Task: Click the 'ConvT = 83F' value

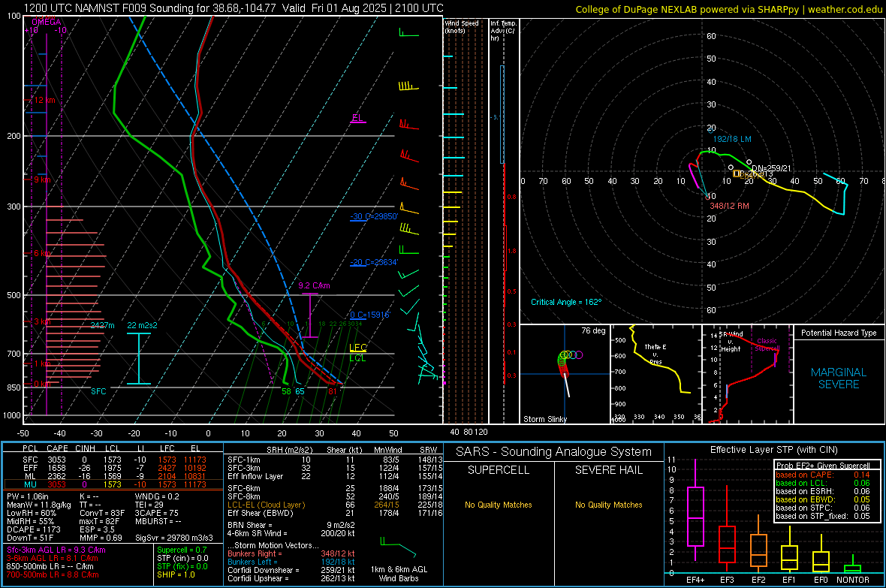Action: point(102,513)
